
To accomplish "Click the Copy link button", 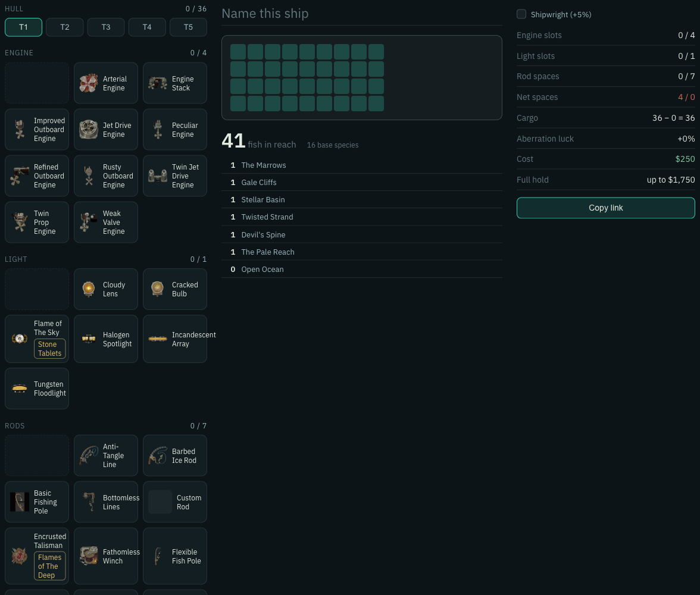I will 606,208.
